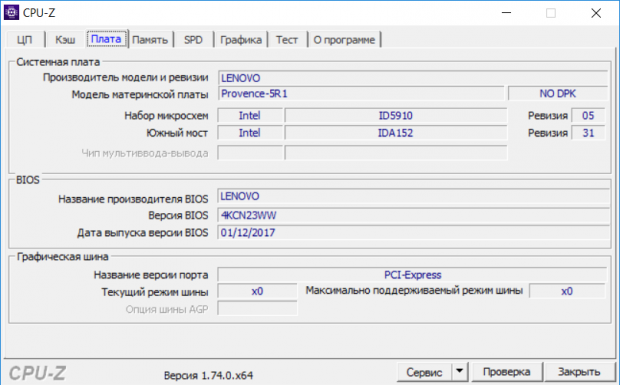Open the Тест tab
Image resolution: width=620 pixels, height=385 pixels.
(x=287, y=40)
